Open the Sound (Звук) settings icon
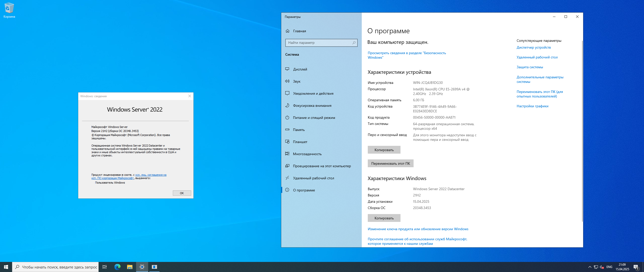Viewport: 644px width, 272px height. tap(287, 81)
